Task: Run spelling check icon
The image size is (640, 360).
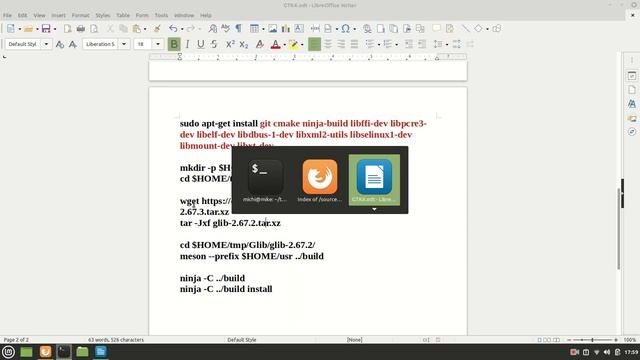Action: coord(225,29)
